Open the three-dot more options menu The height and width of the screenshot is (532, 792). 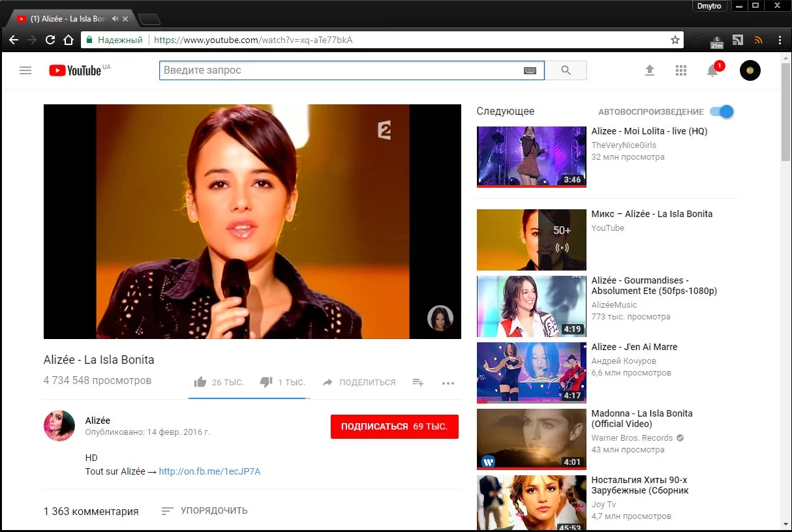pyautogui.click(x=448, y=383)
